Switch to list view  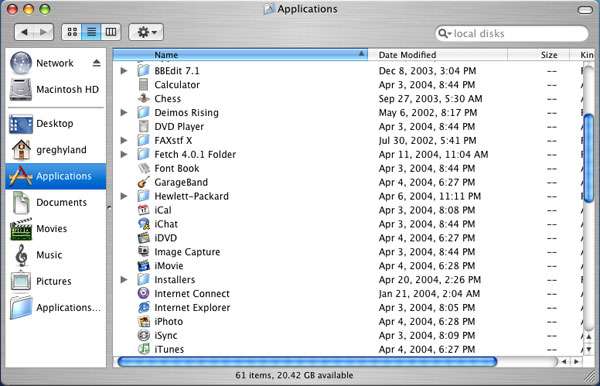[x=91, y=32]
